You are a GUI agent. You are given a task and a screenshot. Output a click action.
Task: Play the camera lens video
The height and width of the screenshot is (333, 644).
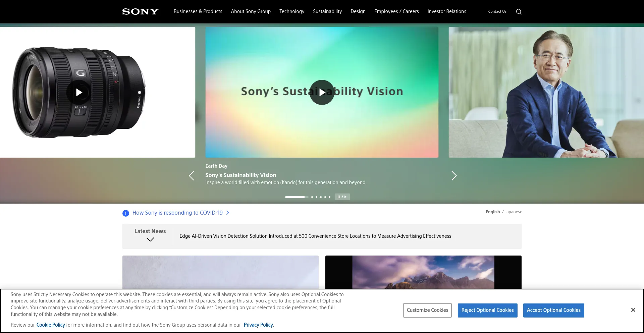(x=79, y=92)
